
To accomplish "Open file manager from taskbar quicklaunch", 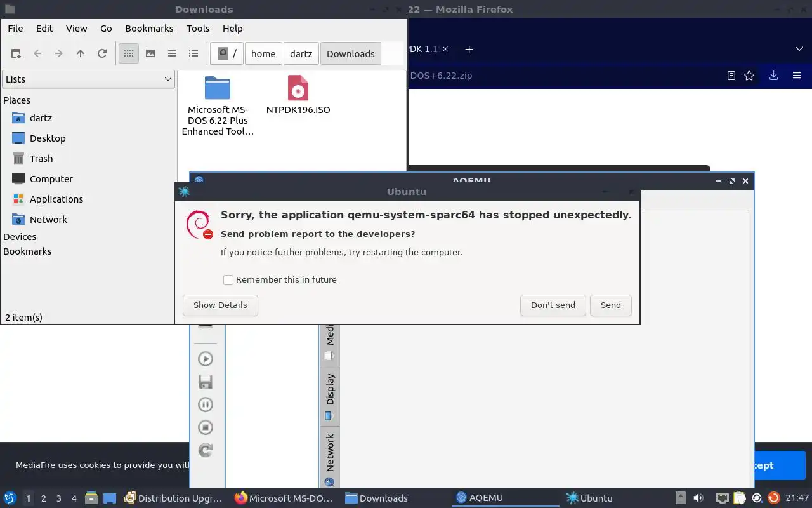I will coord(91,498).
